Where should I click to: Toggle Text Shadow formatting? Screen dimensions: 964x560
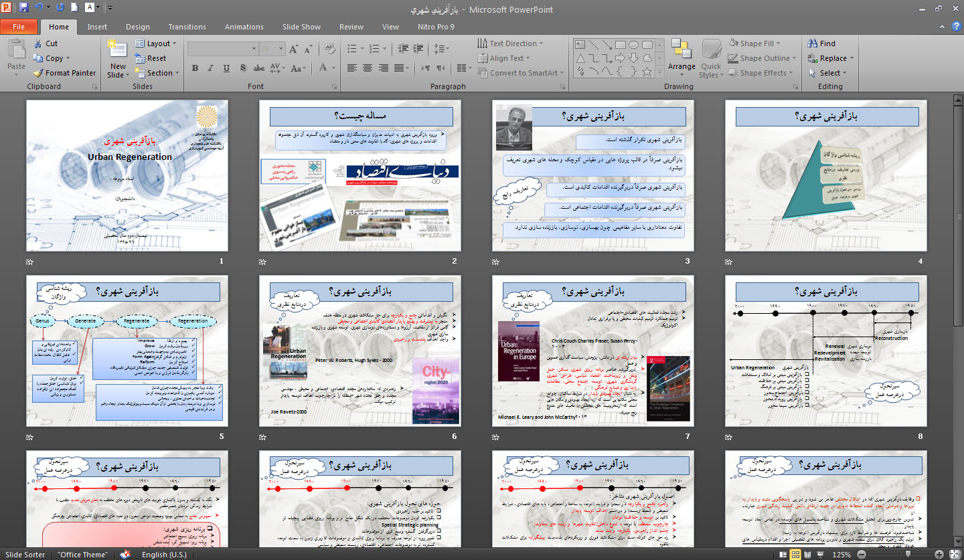[243, 68]
